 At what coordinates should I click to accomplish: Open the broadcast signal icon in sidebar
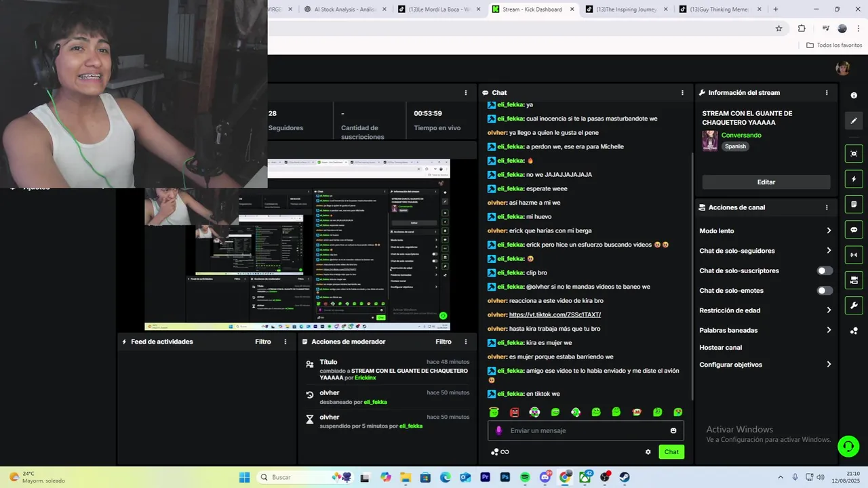pos(854,255)
